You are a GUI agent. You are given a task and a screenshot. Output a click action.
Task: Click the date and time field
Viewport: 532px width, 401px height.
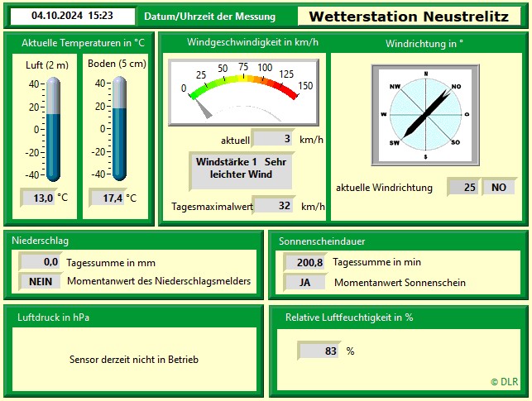(x=72, y=16)
